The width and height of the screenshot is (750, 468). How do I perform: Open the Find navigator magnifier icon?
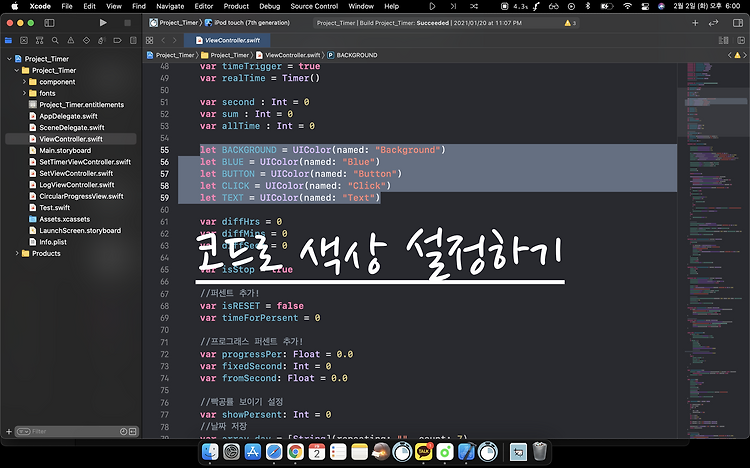pyautogui.click(x=55, y=41)
